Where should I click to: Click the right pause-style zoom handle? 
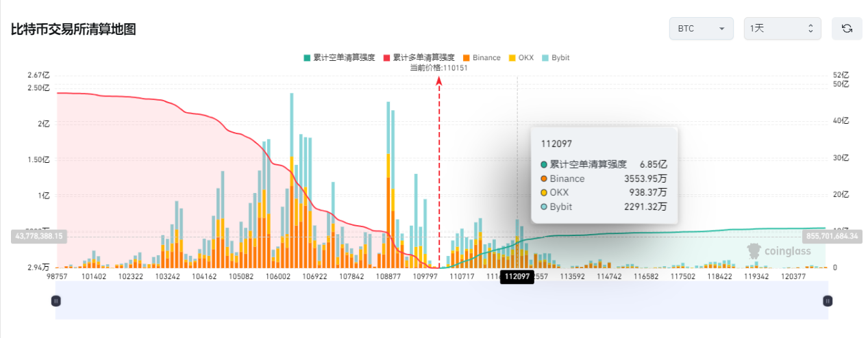point(828,300)
